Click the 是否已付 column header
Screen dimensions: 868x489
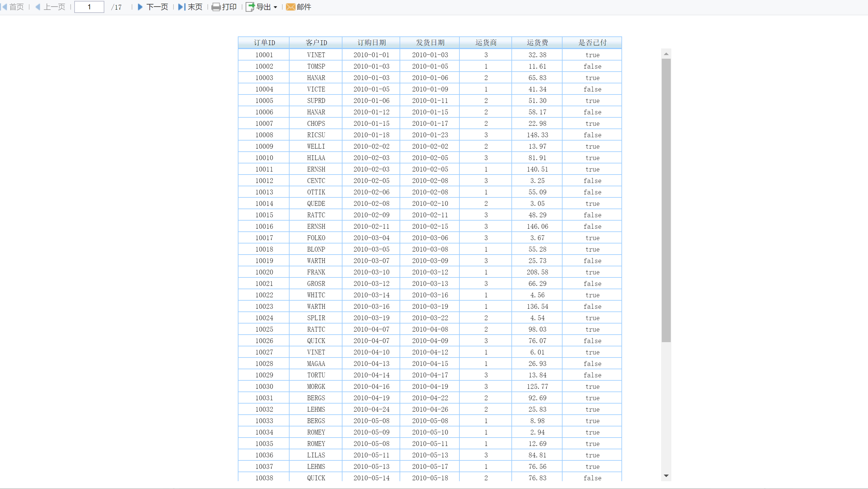click(x=592, y=42)
